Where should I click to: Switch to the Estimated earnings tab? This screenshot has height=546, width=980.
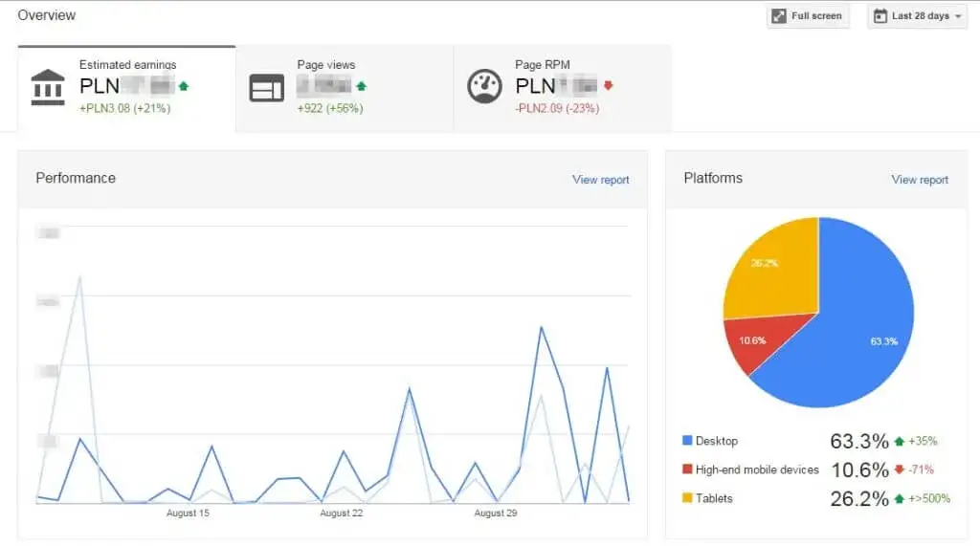[126, 89]
